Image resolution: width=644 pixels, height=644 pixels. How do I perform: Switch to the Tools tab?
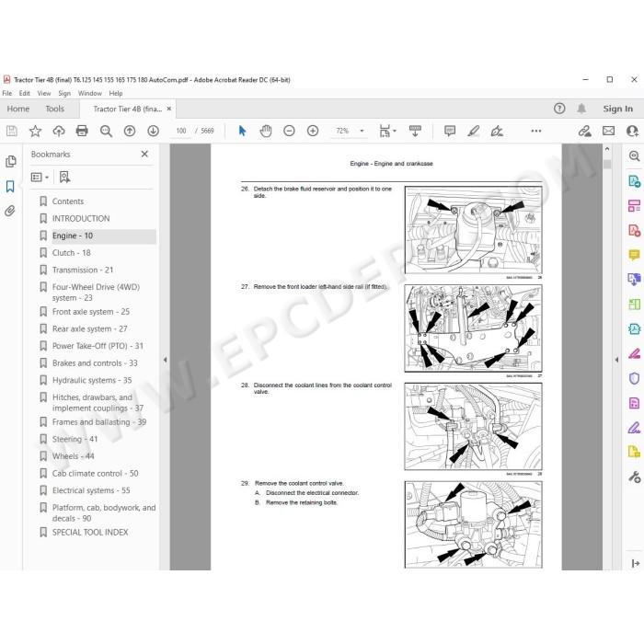55,109
